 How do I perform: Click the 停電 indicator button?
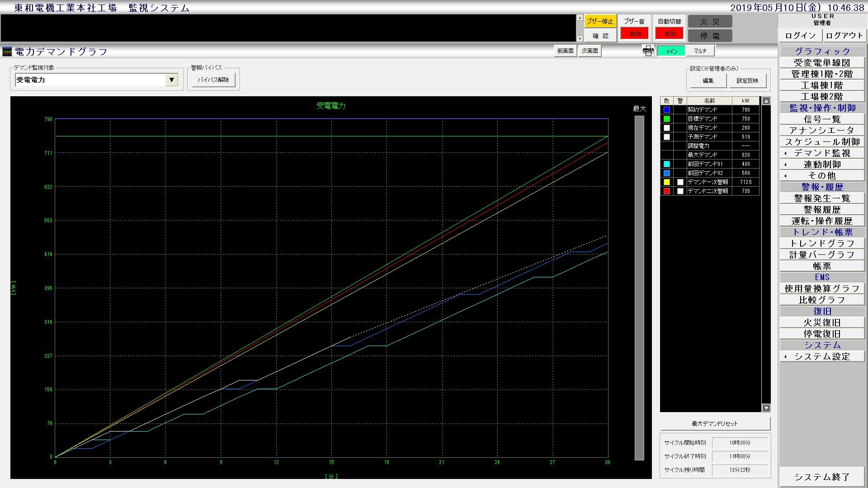click(710, 36)
